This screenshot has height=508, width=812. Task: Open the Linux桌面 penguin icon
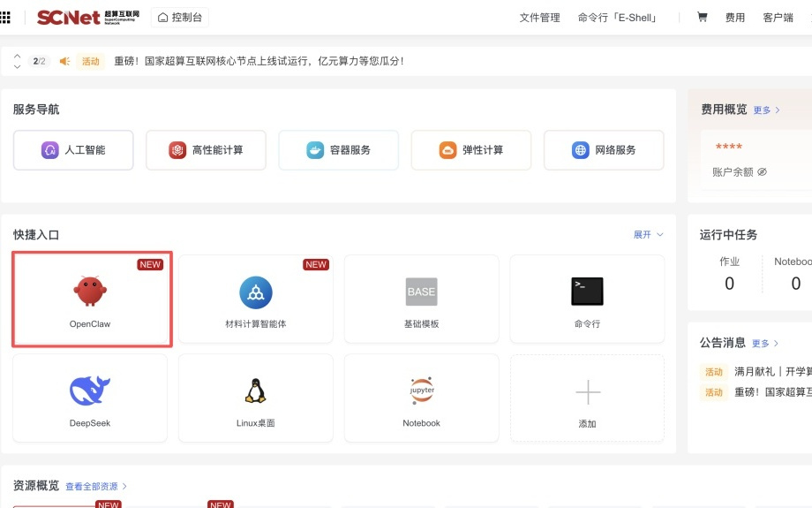[x=255, y=390]
